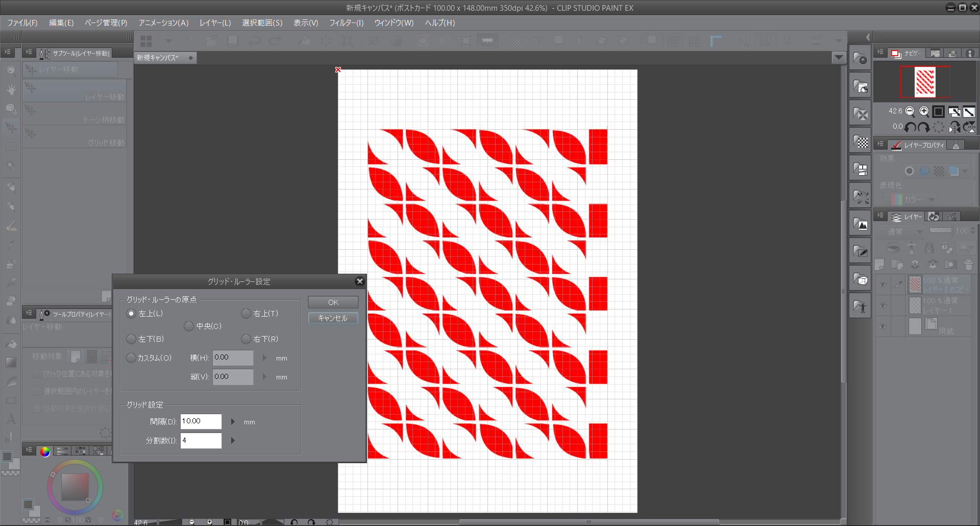
Task: Select the 中央(C) origin radio button
Action: point(189,326)
